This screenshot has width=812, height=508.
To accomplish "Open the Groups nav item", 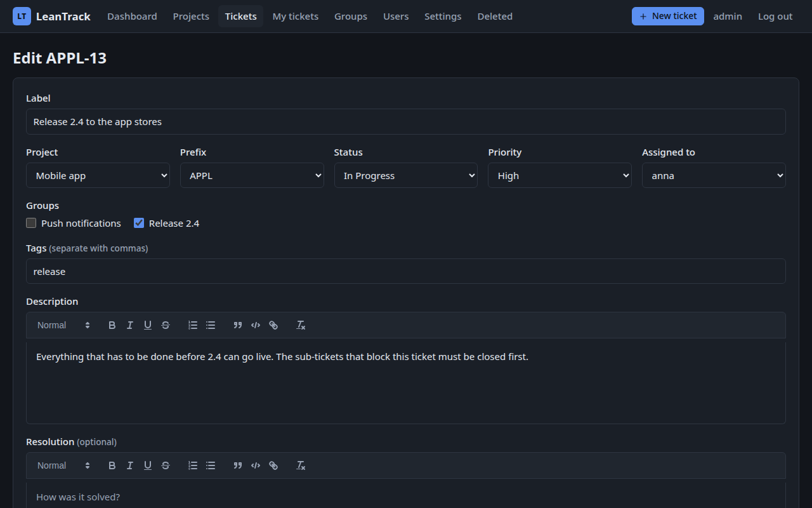I will (351, 17).
